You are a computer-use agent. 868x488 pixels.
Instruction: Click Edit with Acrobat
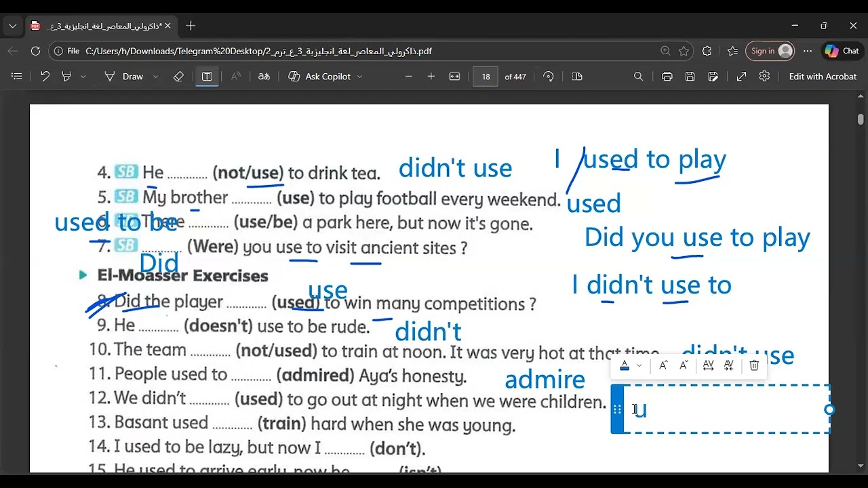[823, 77]
